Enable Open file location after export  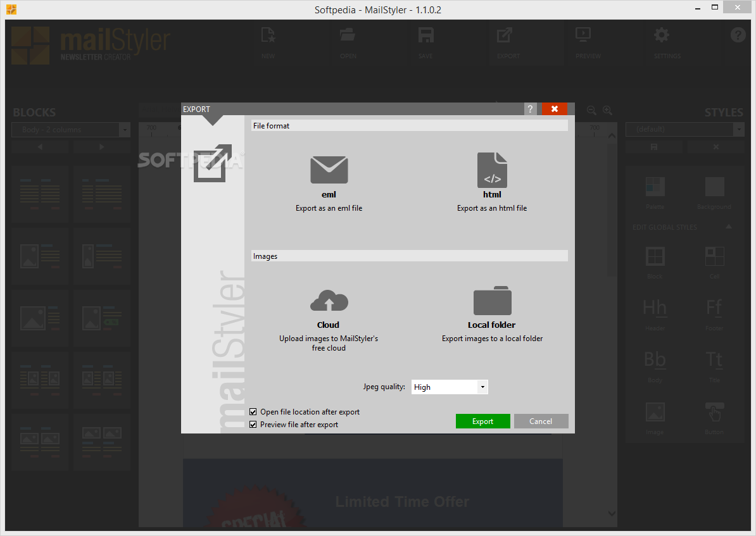tap(253, 411)
